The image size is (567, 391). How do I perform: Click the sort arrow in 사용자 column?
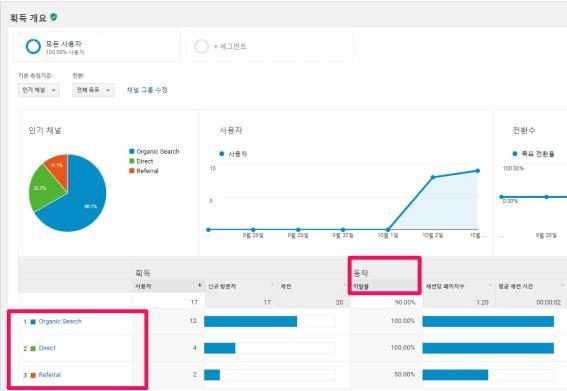point(200,285)
